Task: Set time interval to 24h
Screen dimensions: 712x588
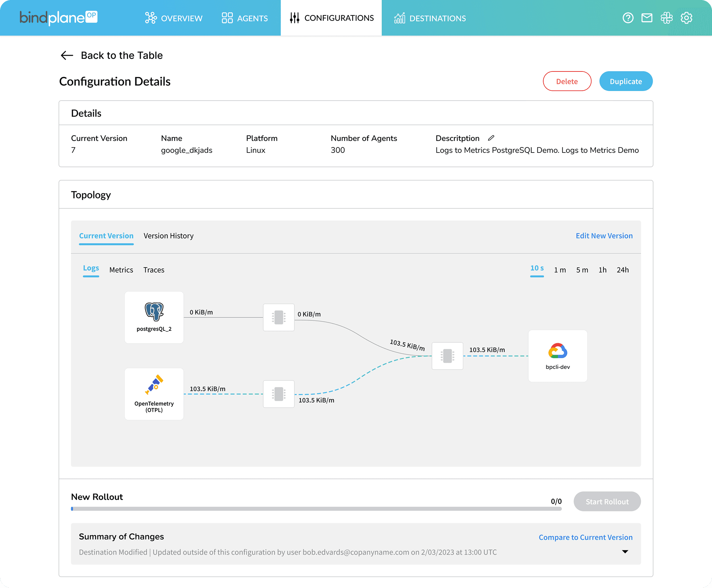Action: pyautogui.click(x=623, y=270)
